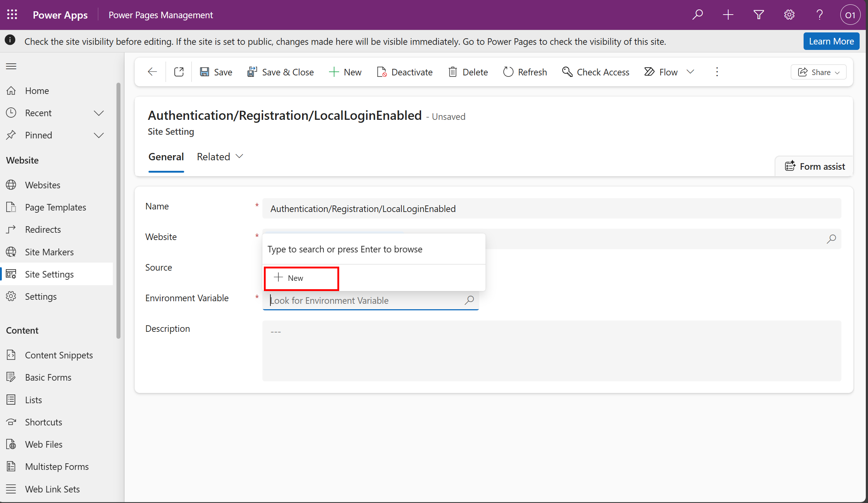
Task: Click Save & Close in the command bar
Action: [x=280, y=72]
